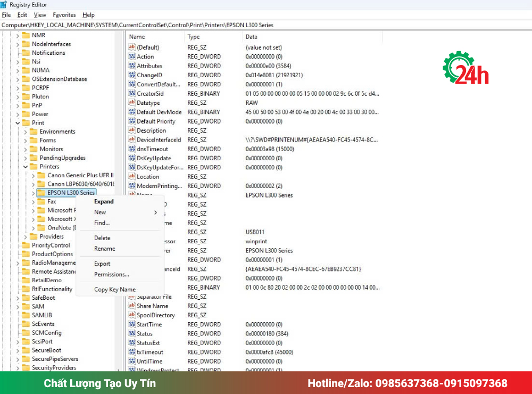532x394 pixels.
Task: Click Rename in the context menu
Action: pyautogui.click(x=104, y=249)
